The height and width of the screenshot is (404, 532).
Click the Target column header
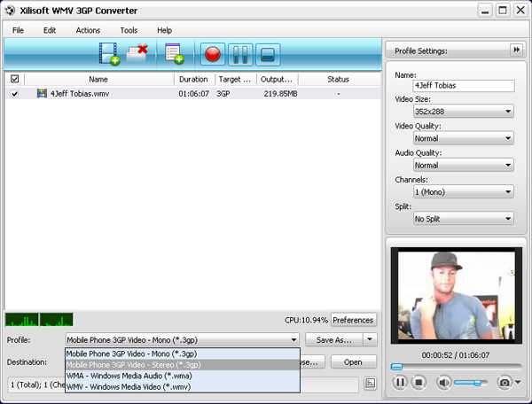click(x=235, y=79)
